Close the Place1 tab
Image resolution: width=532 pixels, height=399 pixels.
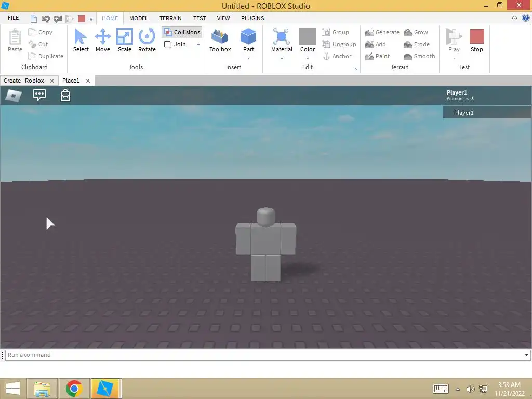point(87,81)
